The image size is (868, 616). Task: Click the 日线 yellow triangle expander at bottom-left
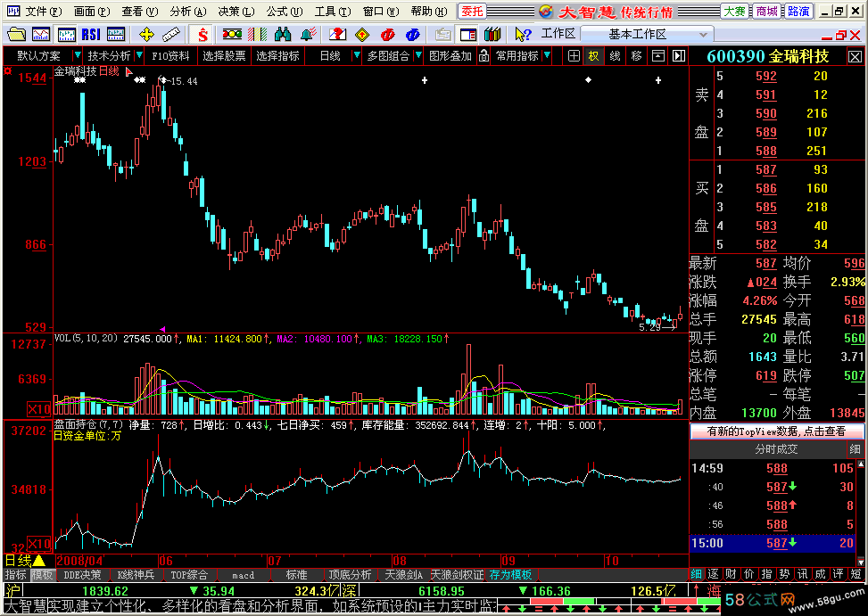pyautogui.click(x=39, y=560)
